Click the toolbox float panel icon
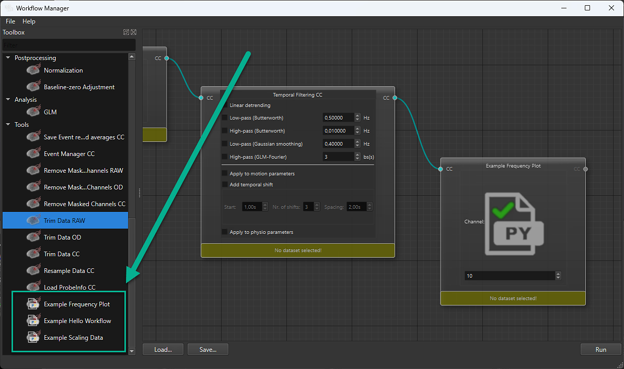This screenshot has width=624, height=369. 126,32
